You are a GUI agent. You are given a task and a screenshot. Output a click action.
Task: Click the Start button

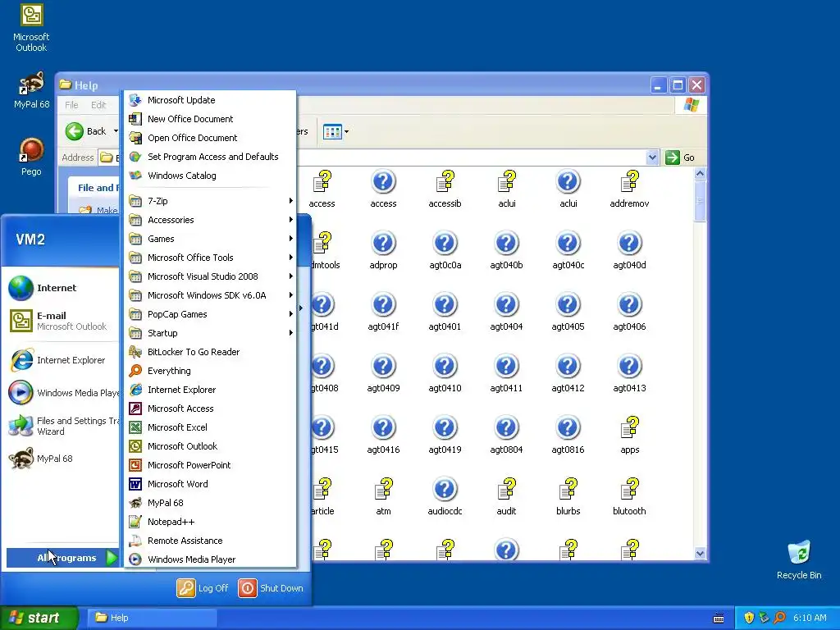click(39, 618)
